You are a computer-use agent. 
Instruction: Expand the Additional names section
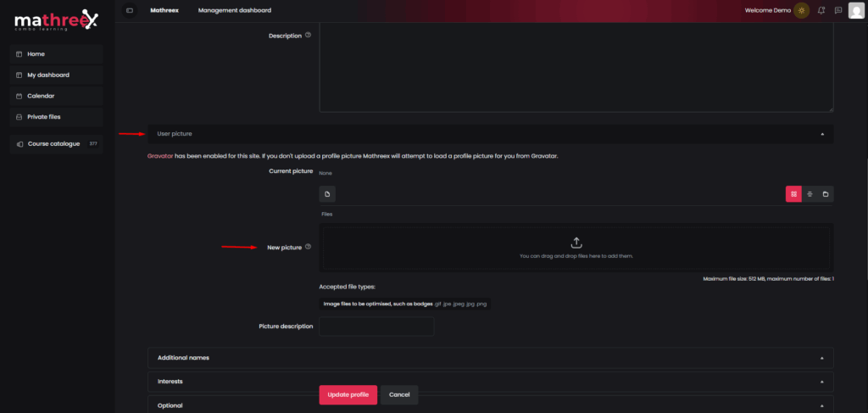[x=491, y=358]
